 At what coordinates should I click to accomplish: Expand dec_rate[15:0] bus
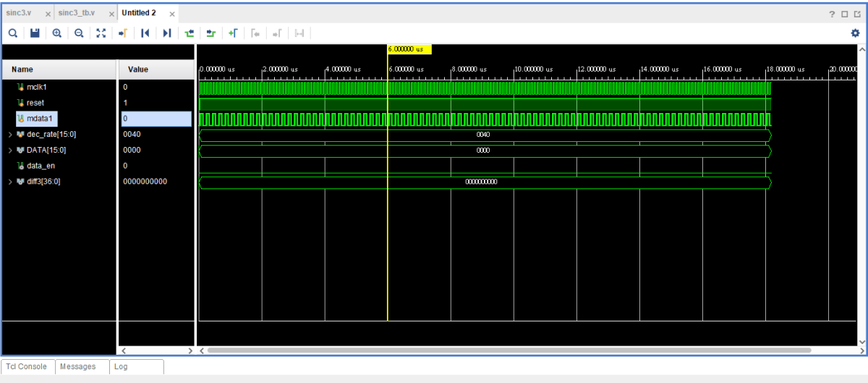click(x=10, y=134)
